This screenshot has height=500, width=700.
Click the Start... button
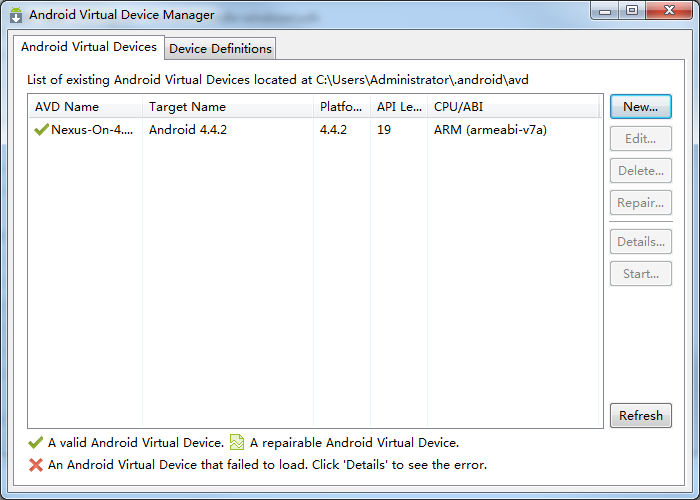[641, 274]
